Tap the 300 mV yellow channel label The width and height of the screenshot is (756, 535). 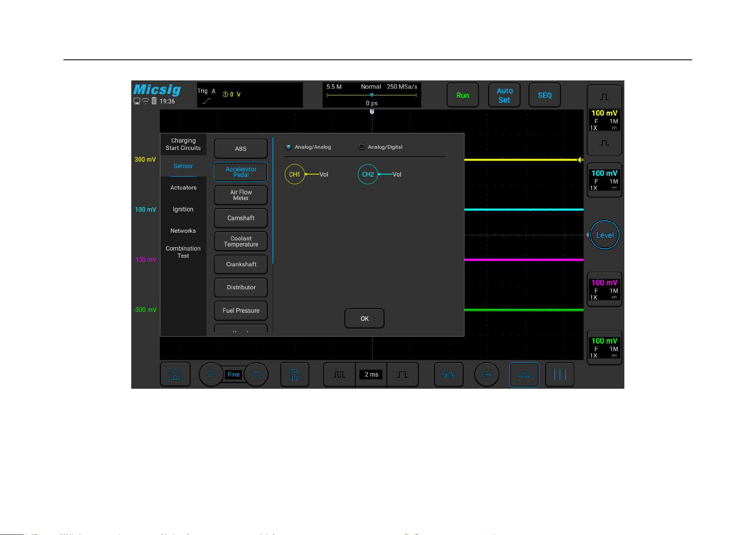145,160
